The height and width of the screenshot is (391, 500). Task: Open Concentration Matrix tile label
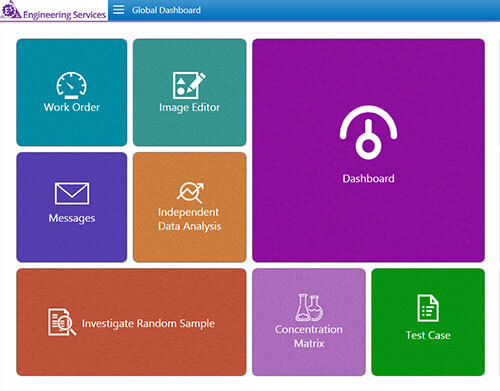(x=309, y=336)
